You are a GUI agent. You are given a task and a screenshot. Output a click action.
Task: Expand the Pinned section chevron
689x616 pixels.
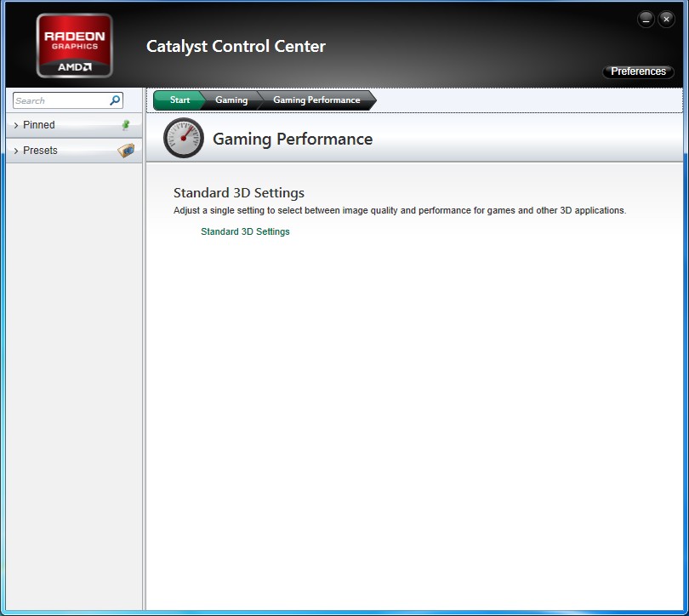(x=16, y=125)
